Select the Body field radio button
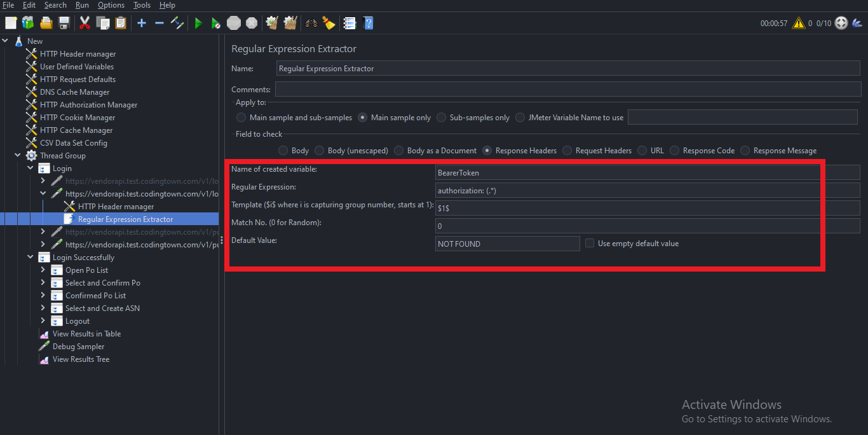This screenshot has width=868, height=435. 283,151
